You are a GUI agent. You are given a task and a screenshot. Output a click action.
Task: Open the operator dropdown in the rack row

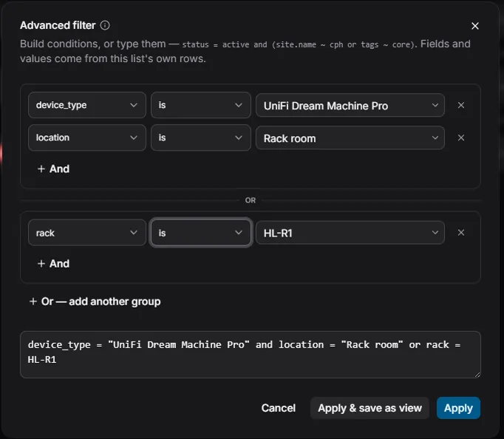[200, 232]
